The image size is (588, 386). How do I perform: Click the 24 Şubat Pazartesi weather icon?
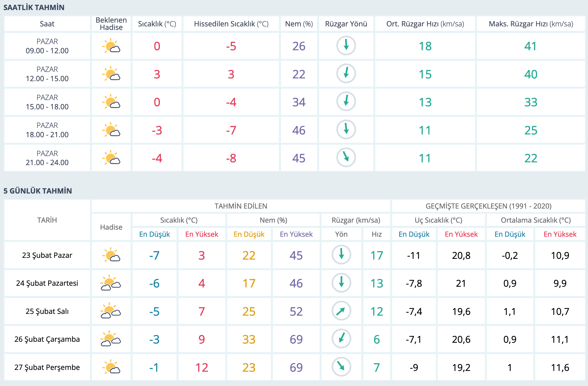point(111,283)
